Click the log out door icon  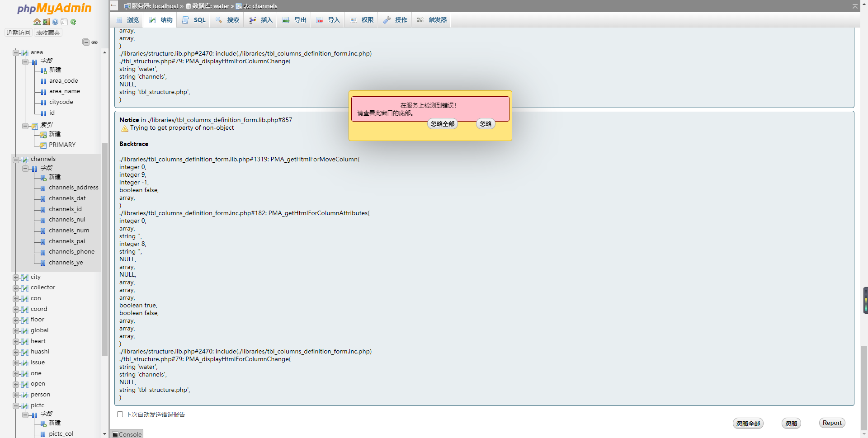coord(46,22)
